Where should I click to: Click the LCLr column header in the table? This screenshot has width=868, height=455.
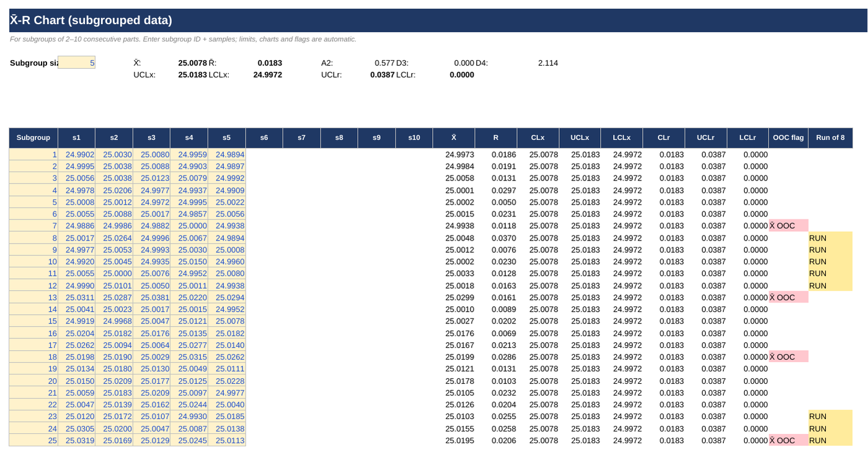[747, 138]
